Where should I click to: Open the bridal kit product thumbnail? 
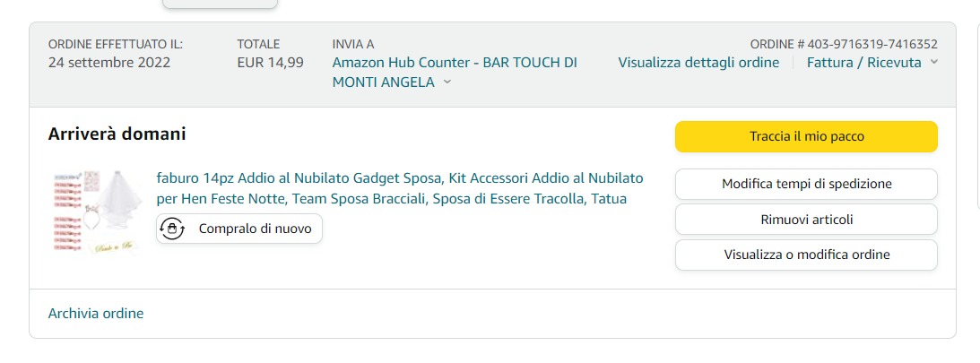[x=97, y=213]
